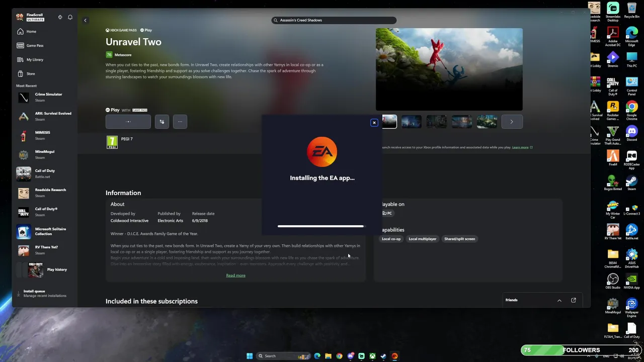Open Microsoft Edge from the taskbar
Image resolution: width=644 pixels, height=362 pixels.
(317, 356)
